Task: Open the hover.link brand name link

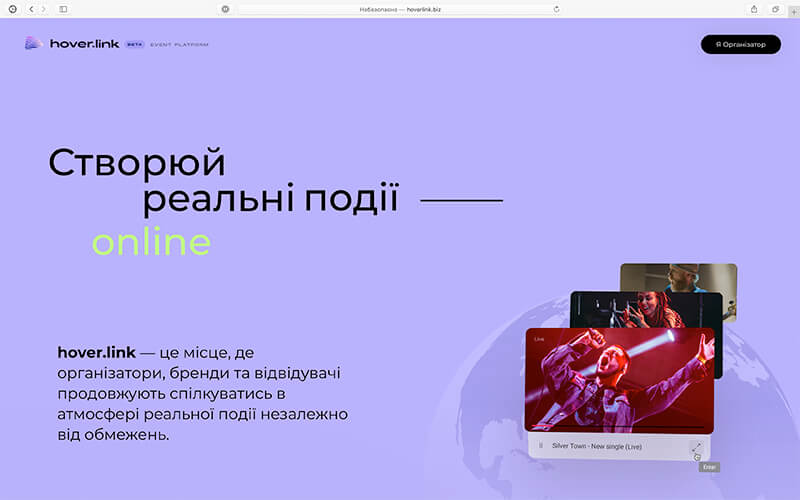Action: point(84,44)
